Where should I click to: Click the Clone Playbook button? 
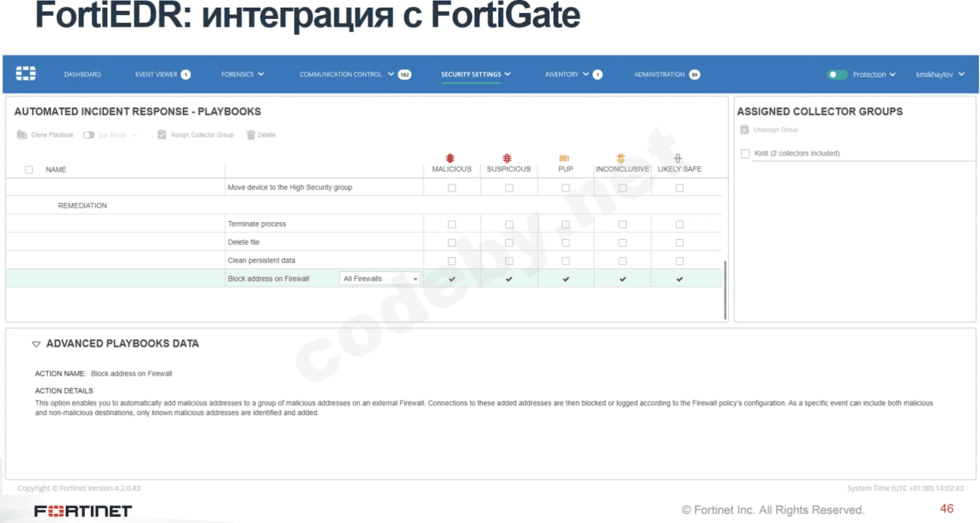[x=45, y=135]
